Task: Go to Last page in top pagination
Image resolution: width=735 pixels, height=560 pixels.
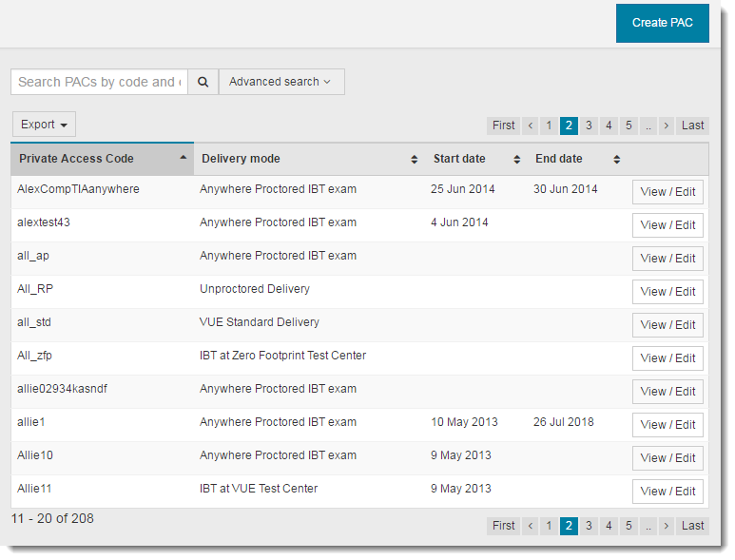Action: click(692, 126)
